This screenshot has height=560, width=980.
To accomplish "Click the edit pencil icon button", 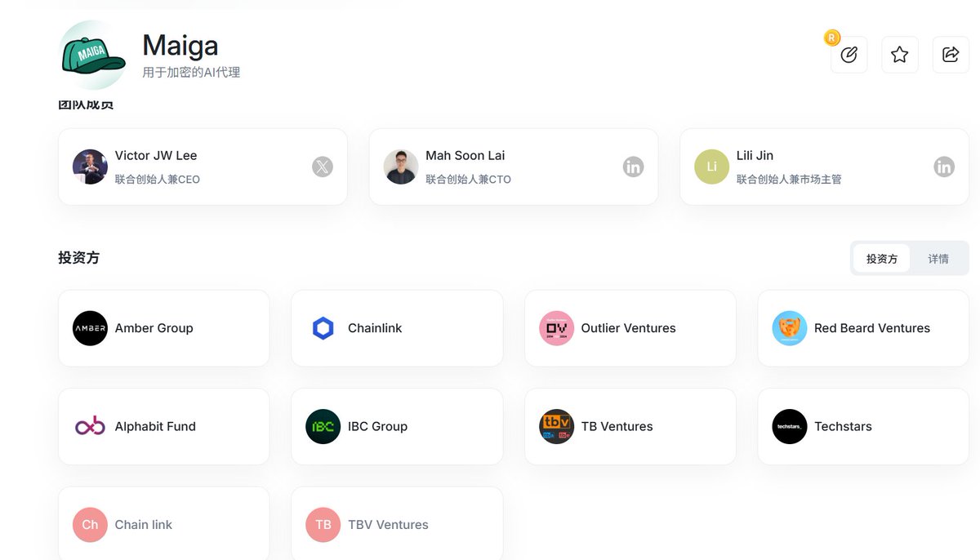I will (x=849, y=55).
